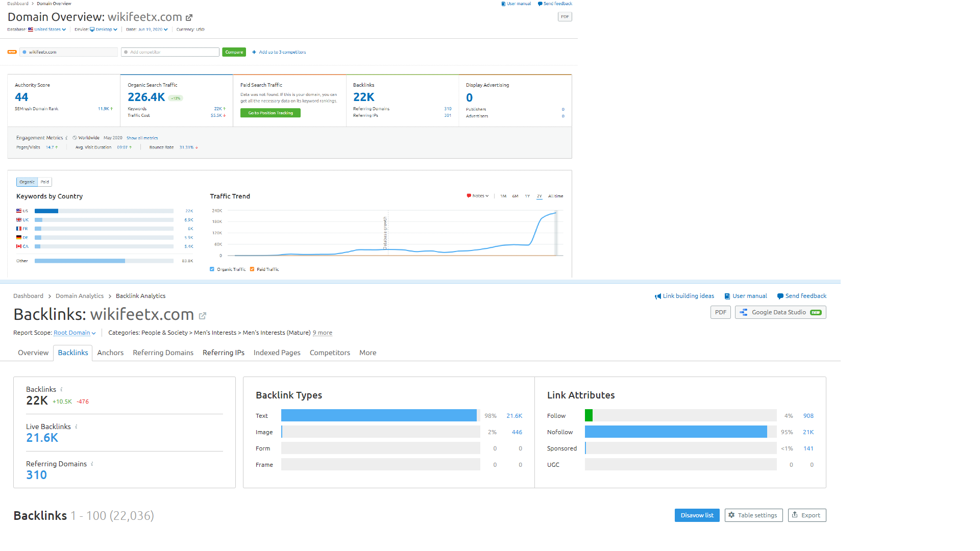The width and height of the screenshot is (980, 551).
Task: Open the Root Domain report scope dropdown
Action: click(x=75, y=333)
